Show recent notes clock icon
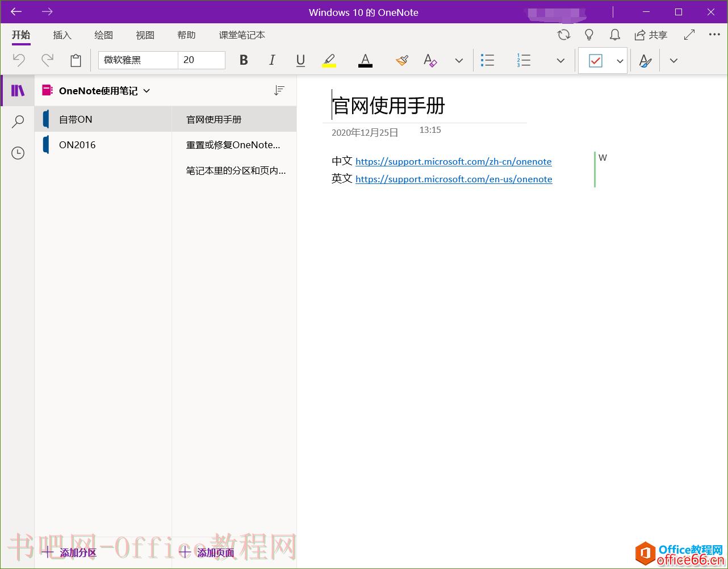 tap(18, 153)
